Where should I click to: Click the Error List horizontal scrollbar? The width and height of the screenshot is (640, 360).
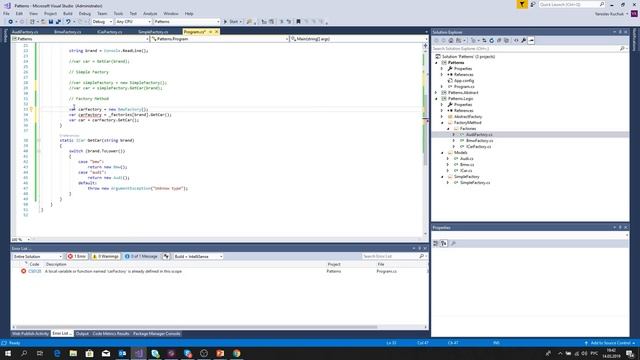(x=197, y=327)
